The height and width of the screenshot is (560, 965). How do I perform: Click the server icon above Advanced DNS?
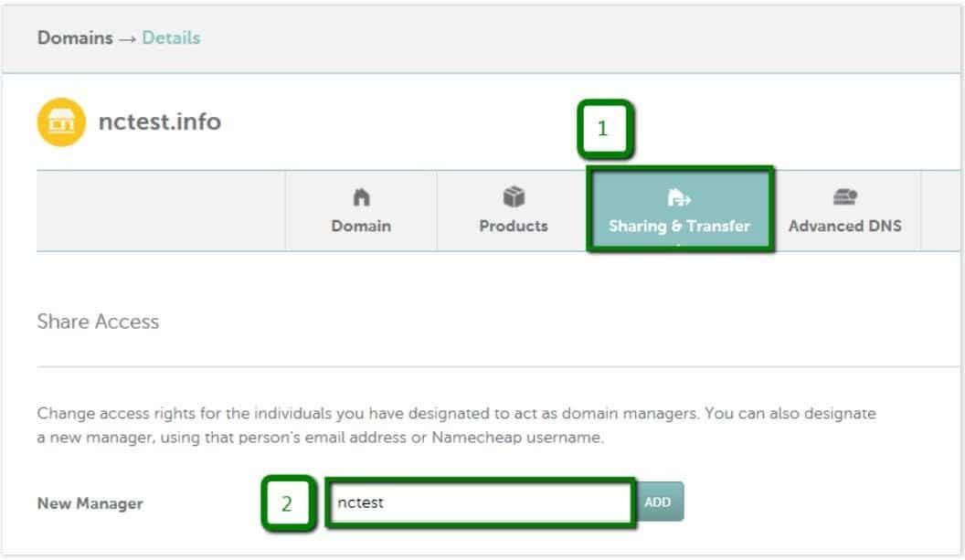(845, 197)
